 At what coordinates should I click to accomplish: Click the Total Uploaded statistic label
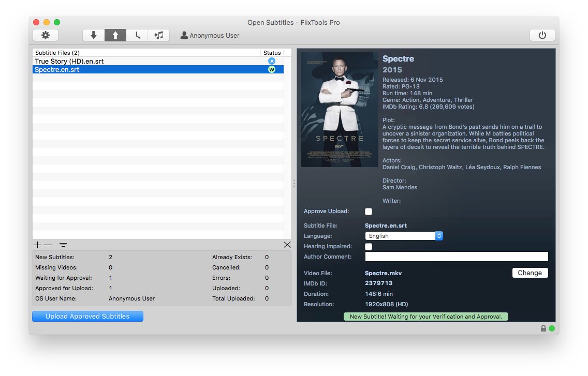coord(233,298)
